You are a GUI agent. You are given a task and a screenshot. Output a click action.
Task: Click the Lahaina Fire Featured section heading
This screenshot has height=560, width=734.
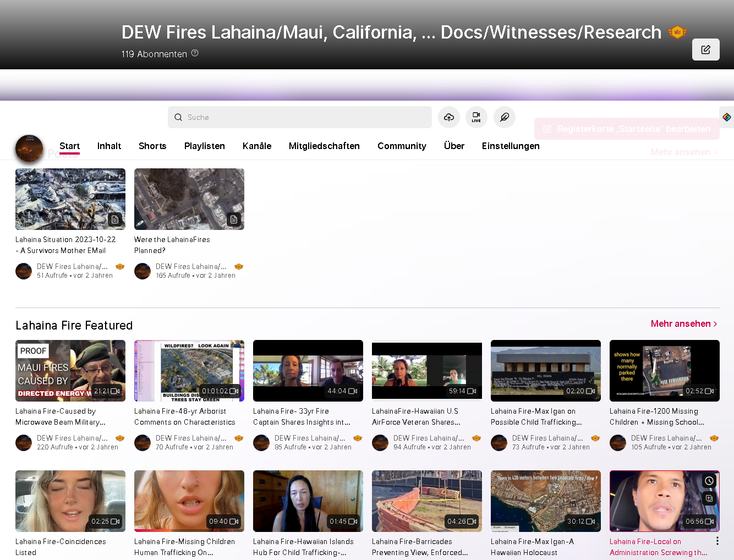(74, 325)
